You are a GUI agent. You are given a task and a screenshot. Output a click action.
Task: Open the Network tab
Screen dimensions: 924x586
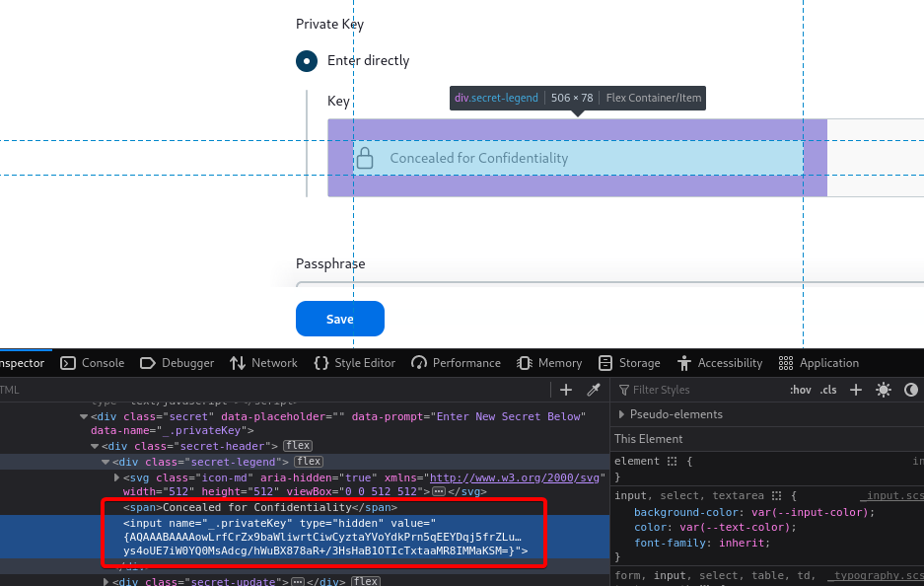[263, 363]
